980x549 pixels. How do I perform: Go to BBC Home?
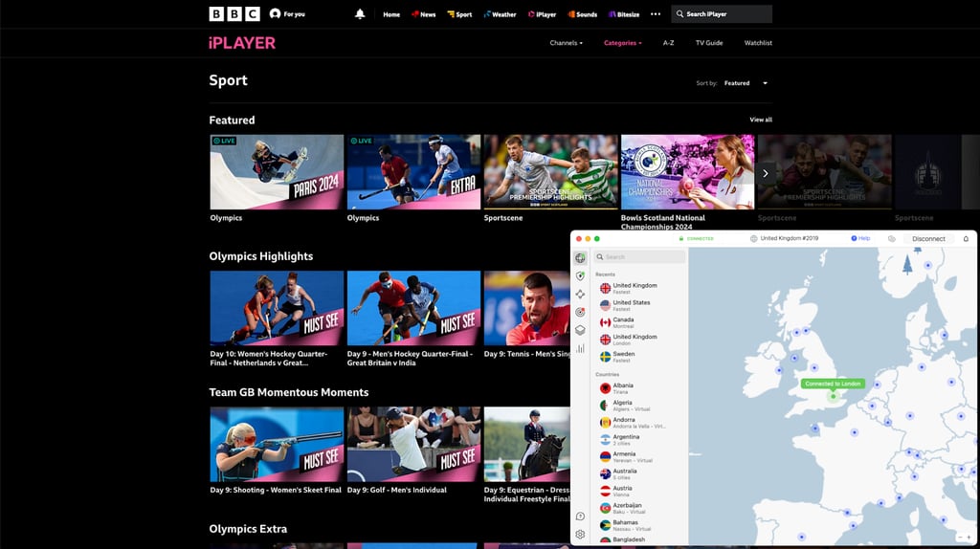click(x=391, y=14)
